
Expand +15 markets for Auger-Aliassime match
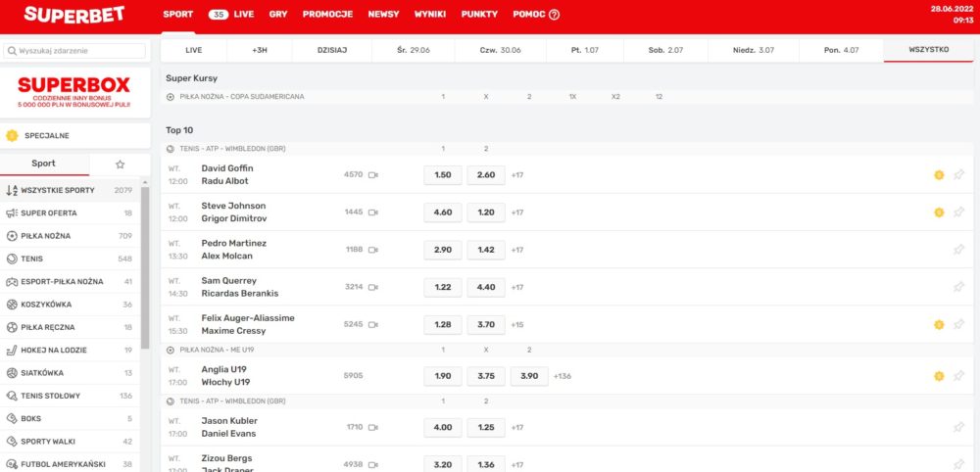(516, 325)
